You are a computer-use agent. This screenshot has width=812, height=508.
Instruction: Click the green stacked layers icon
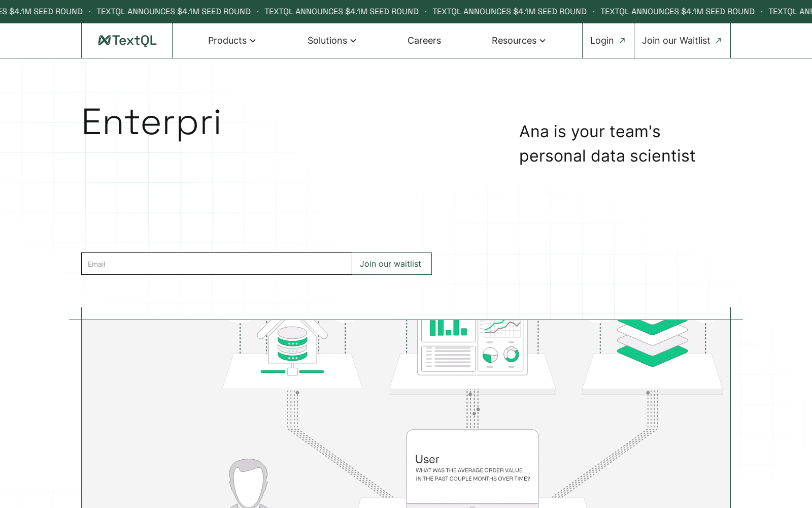tap(653, 342)
